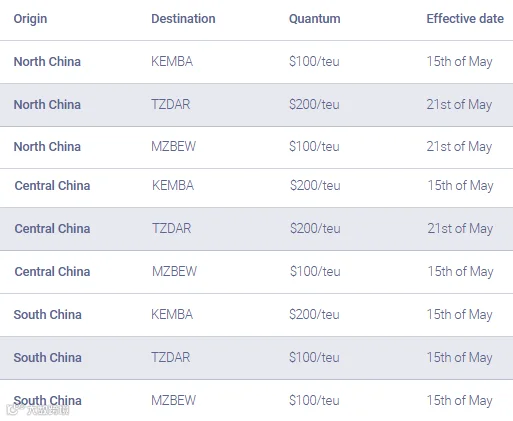The width and height of the screenshot is (513, 421).
Task: Click MZBEW in the South China row
Action: (x=174, y=400)
